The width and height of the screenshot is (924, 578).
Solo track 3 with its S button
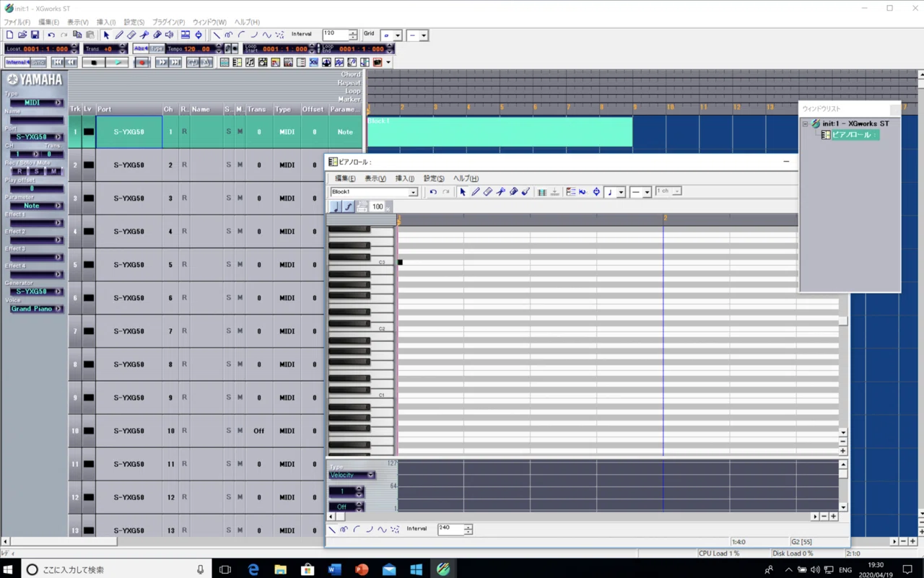pos(229,198)
